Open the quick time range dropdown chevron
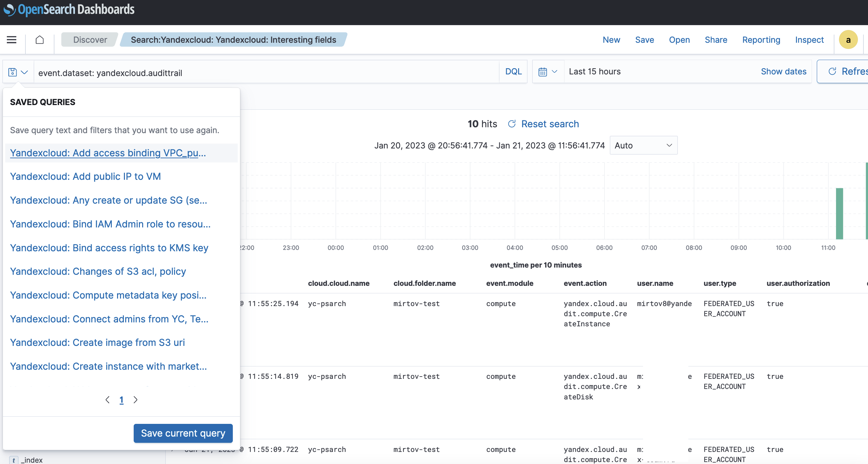This screenshot has width=868, height=464. [554, 71]
